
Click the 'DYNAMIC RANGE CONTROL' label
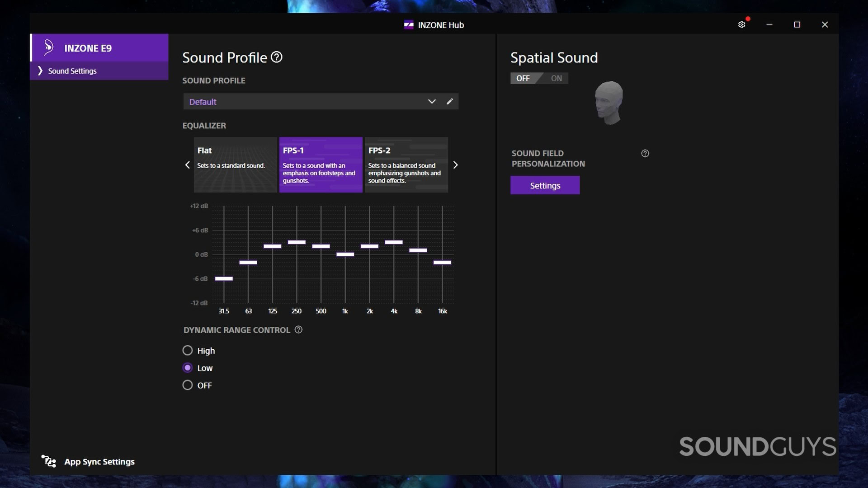237,330
